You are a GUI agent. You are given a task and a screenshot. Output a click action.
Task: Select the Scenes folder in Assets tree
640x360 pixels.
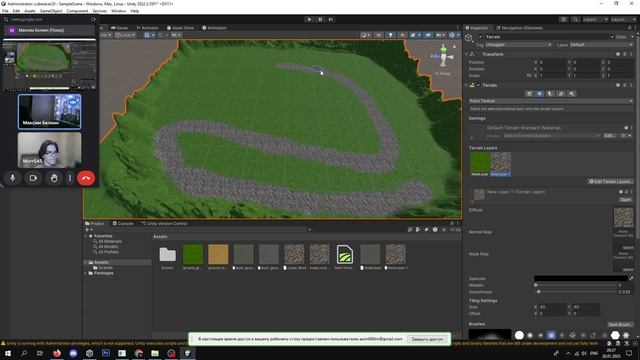click(x=103, y=268)
